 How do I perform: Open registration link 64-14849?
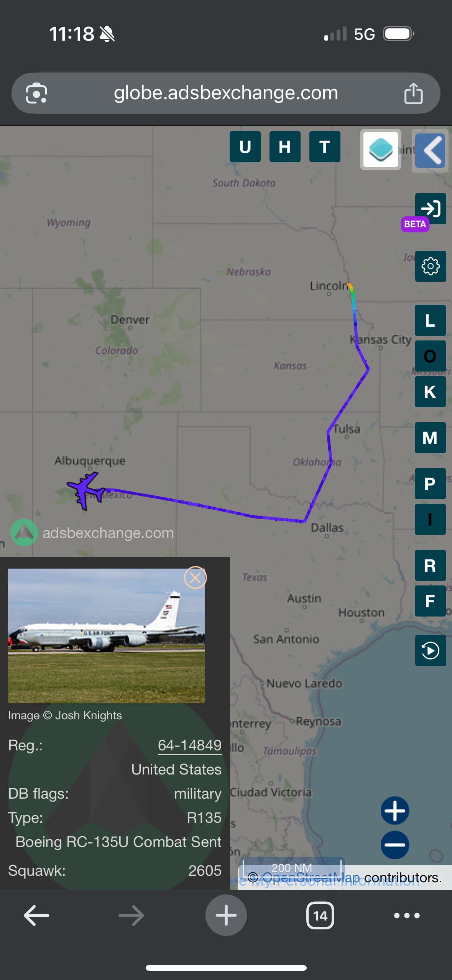190,745
